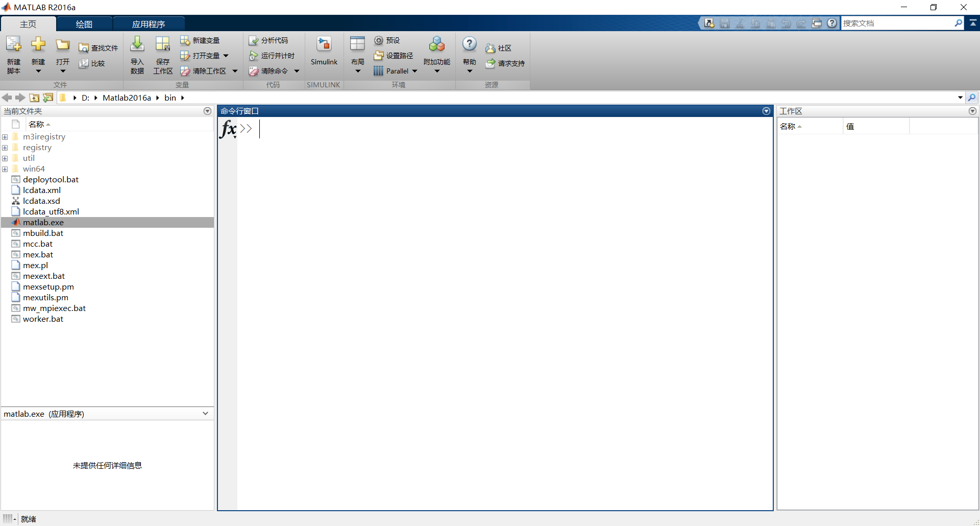Click in the 搜索文档 search field

[897, 23]
